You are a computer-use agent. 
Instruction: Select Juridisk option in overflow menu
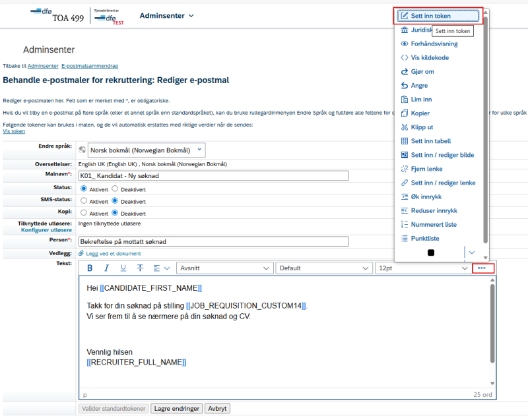pos(416,30)
